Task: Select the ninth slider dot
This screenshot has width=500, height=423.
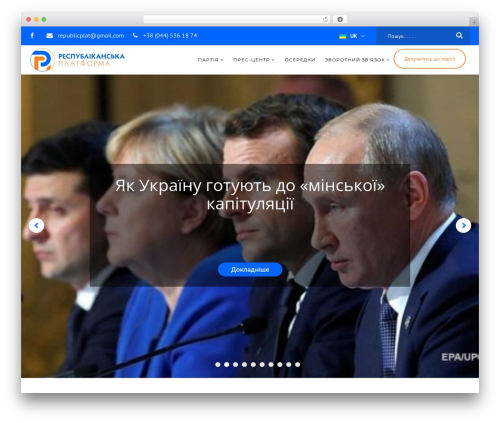Action: (289, 364)
